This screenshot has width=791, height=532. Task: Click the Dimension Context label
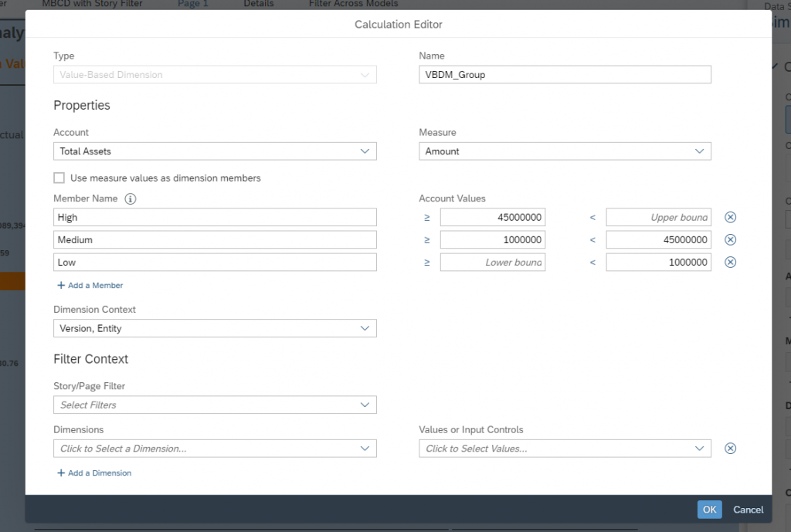(x=94, y=310)
